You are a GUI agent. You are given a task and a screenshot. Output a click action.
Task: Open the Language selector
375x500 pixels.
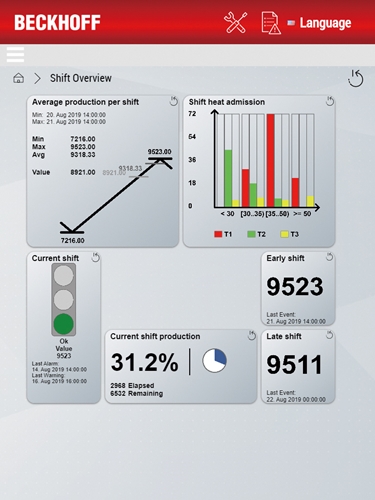click(x=319, y=23)
